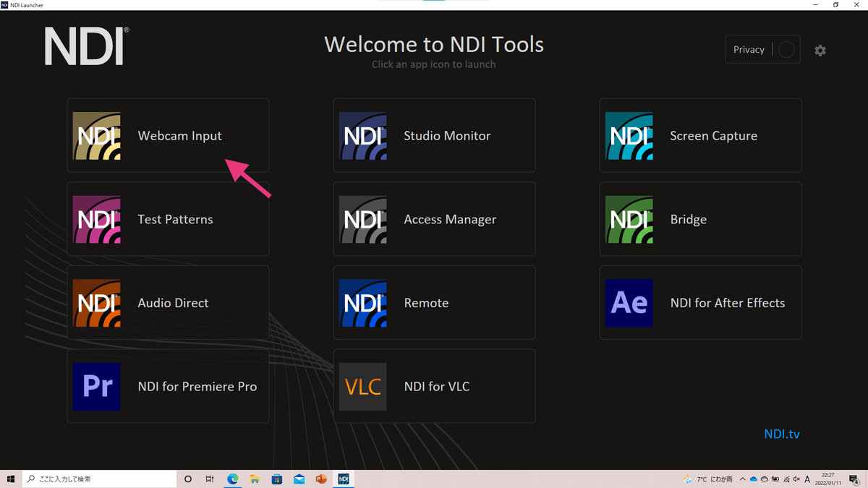Open NDI Tools settings gear
The image size is (868, 488).
pyautogui.click(x=820, y=51)
